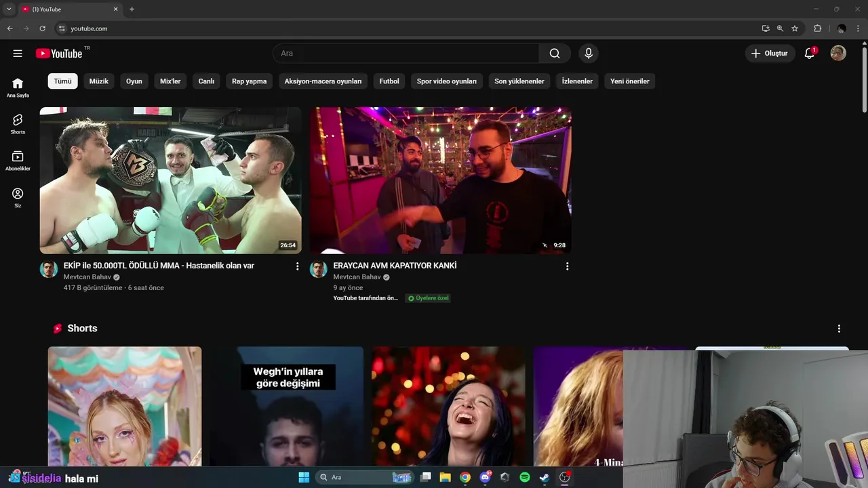The width and height of the screenshot is (868, 488).
Task: Go to Ana Sayfa in sidebar
Action: 18,87
